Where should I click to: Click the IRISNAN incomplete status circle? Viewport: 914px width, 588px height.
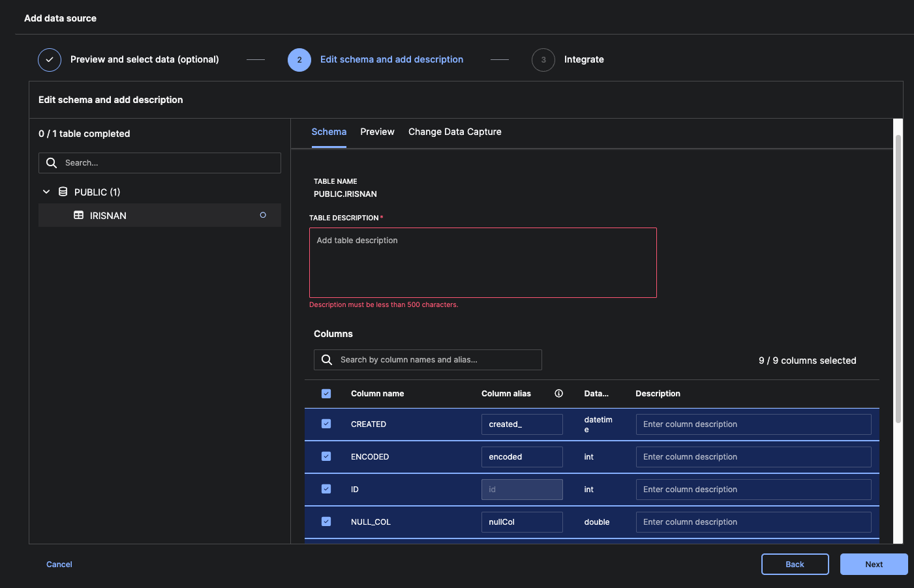pyautogui.click(x=263, y=215)
